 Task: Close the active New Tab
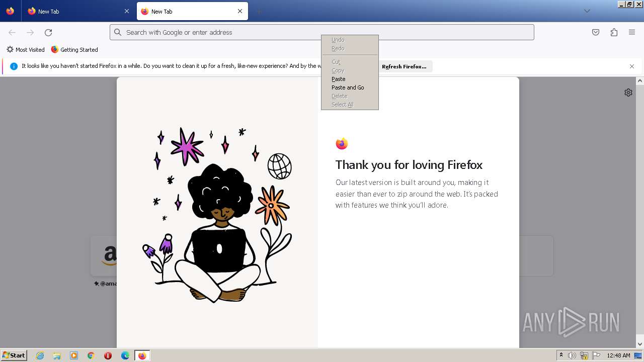pyautogui.click(x=240, y=11)
